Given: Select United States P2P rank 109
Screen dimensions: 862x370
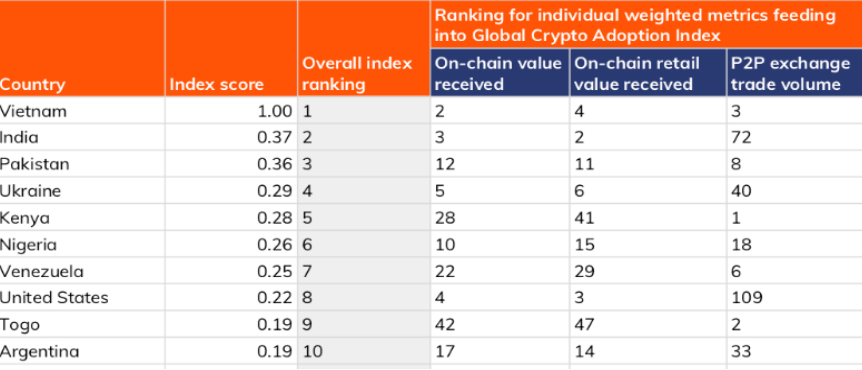Looking at the screenshot, I should click(795, 297).
